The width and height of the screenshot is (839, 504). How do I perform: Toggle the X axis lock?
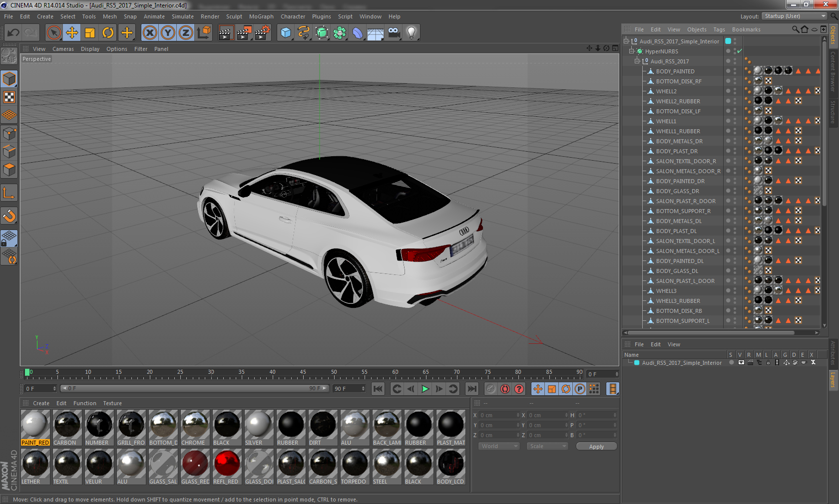coord(149,33)
